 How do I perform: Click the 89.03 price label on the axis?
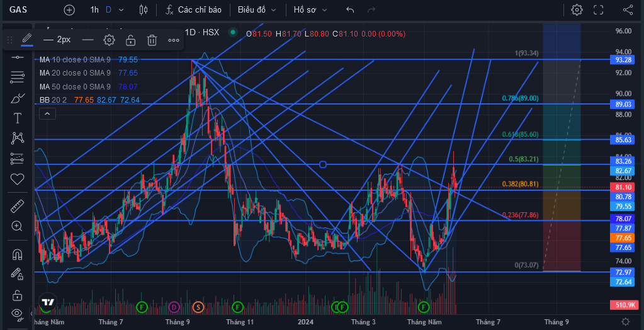(x=623, y=105)
